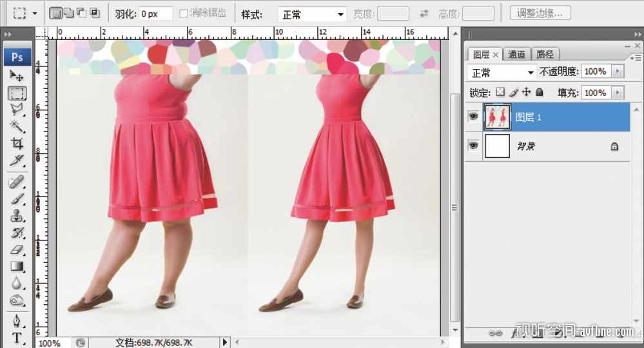Screen dimensions: 644x348
Task: Select the Crop tool
Action: pyautogui.click(x=17, y=143)
